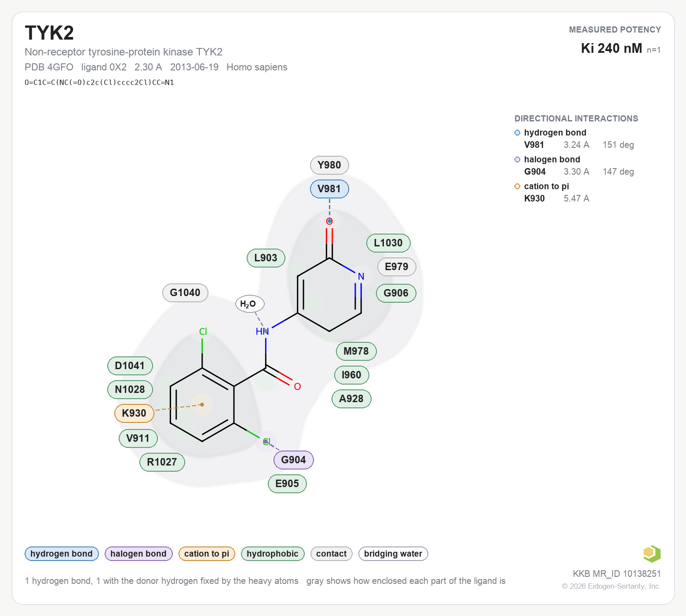Click the ring nitrogen N atom
686x616 pixels.
361,276
